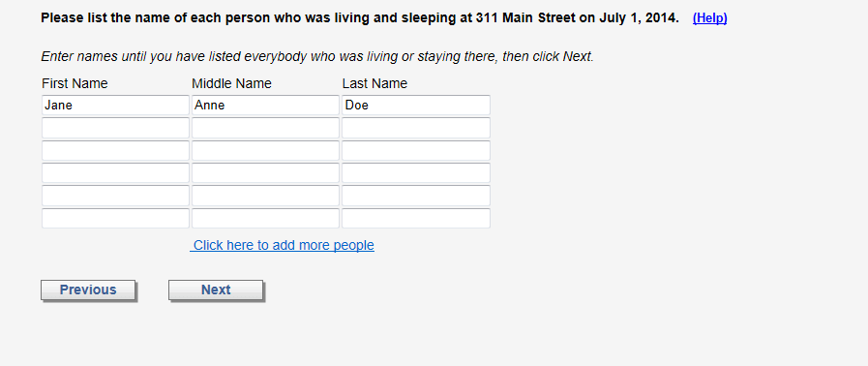The width and height of the screenshot is (868, 366).
Task: Select the Middle Name field containing Anne
Action: coord(265,106)
